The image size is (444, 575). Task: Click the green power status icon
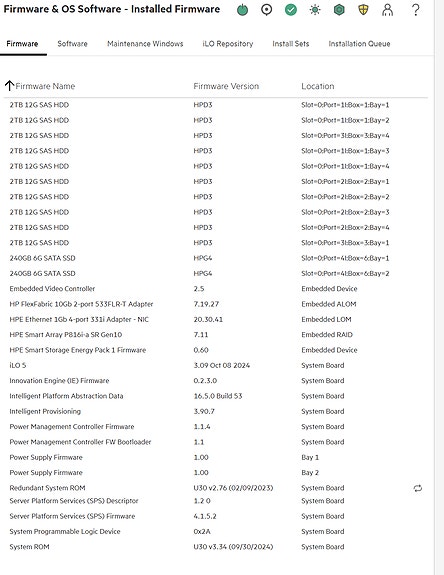pyautogui.click(x=242, y=10)
